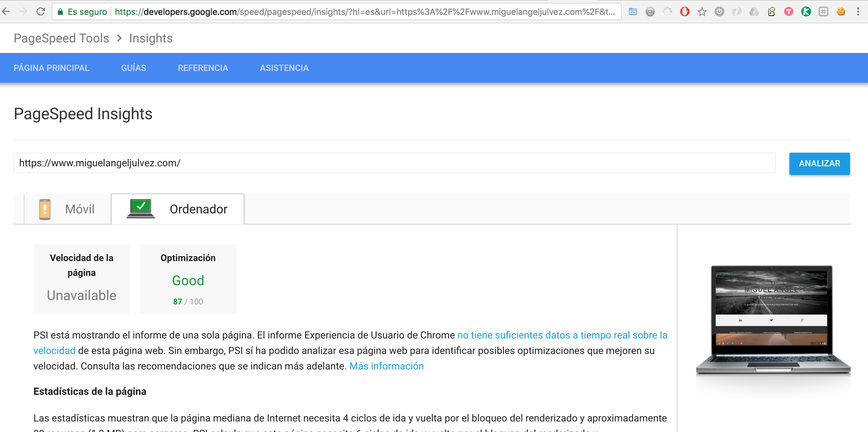The height and width of the screenshot is (432, 868).
Task: Click the pink circle T extension icon
Action: pyautogui.click(x=789, y=12)
